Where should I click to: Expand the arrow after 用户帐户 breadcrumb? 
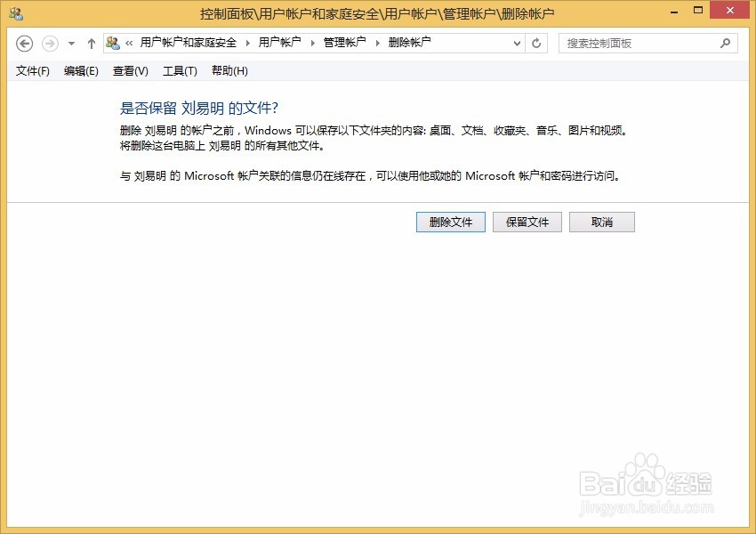pyautogui.click(x=313, y=43)
